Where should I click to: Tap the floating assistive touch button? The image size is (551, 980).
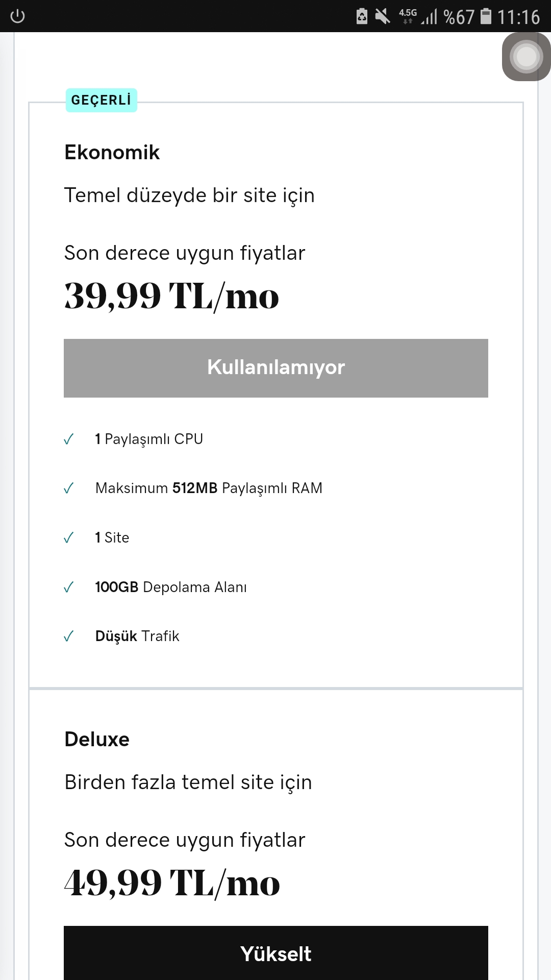pyautogui.click(x=526, y=56)
